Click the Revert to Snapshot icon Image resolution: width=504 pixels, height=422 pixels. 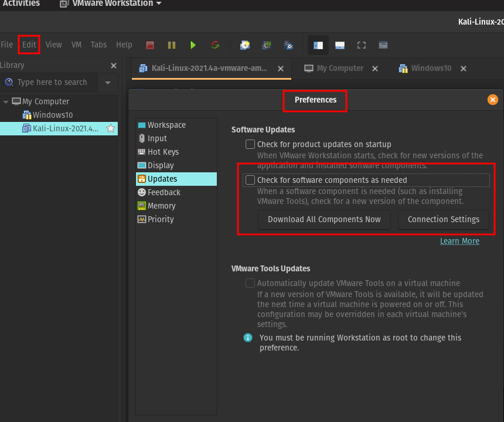pyautogui.click(x=267, y=45)
